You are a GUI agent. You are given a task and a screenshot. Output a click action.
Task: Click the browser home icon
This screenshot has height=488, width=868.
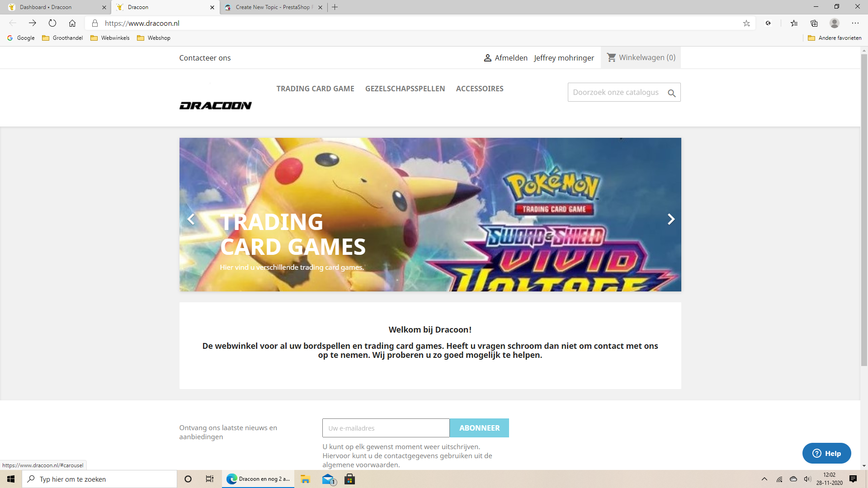point(72,23)
